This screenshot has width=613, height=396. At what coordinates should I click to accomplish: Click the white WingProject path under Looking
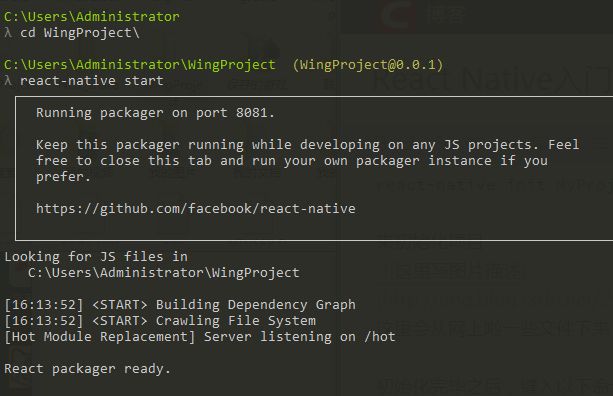click(163, 273)
